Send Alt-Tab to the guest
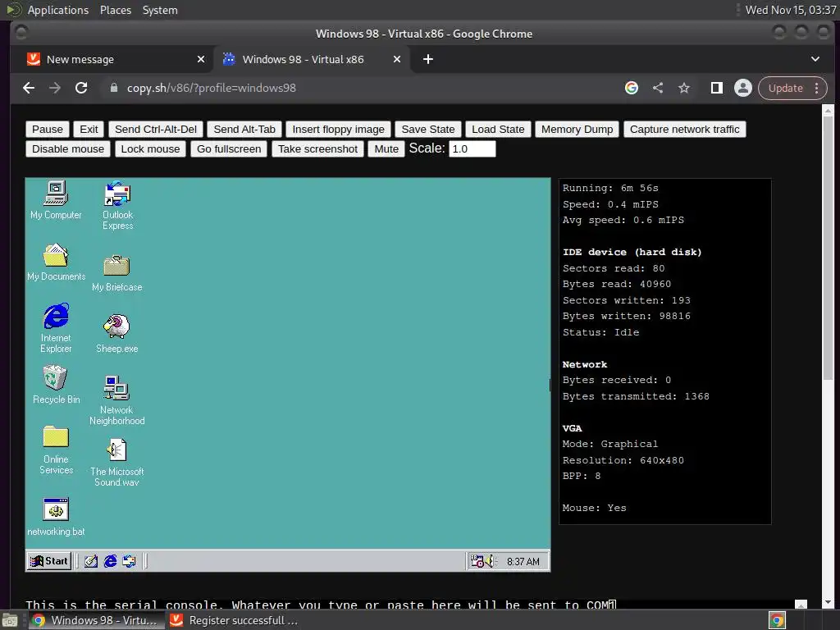This screenshot has width=840, height=630. click(244, 129)
